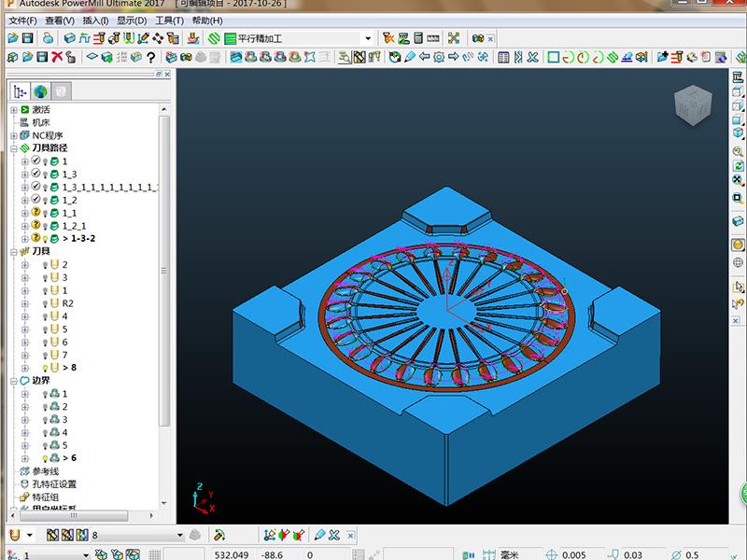Toggle the light bulb for toolpath 1-3-2
Viewport: 747px width, 560px height.
45,239
